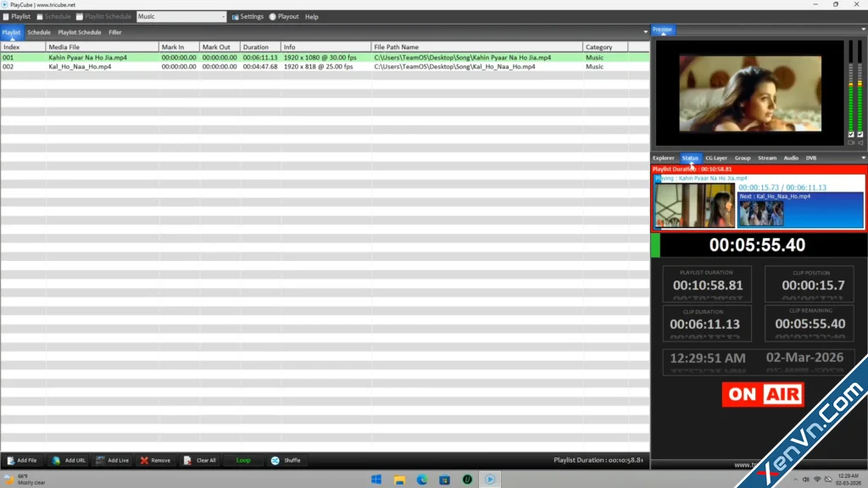Click the Add File button
868x488 pixels.
22,460
